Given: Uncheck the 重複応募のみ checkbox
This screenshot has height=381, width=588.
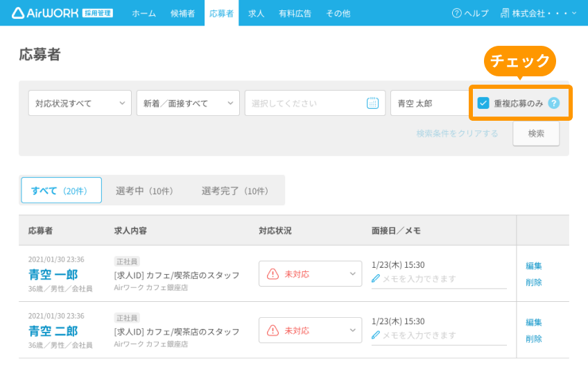Looking at the screenshot, I should [483, 103].
